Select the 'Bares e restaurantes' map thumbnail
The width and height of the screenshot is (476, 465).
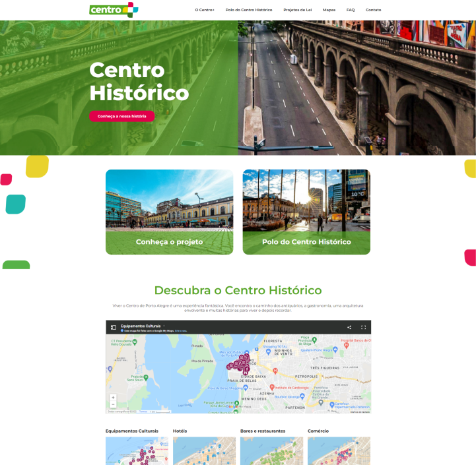click(x=271, y=450)
